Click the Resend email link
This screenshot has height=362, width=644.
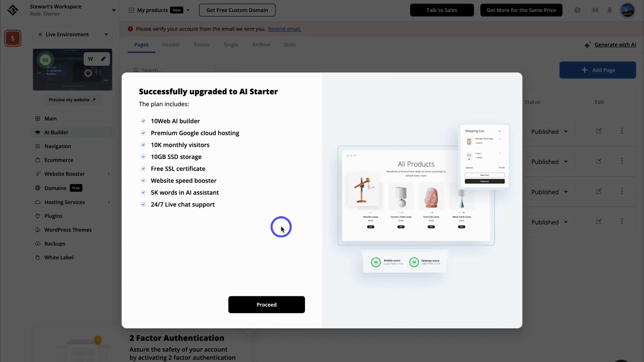[x=284, y=29]
